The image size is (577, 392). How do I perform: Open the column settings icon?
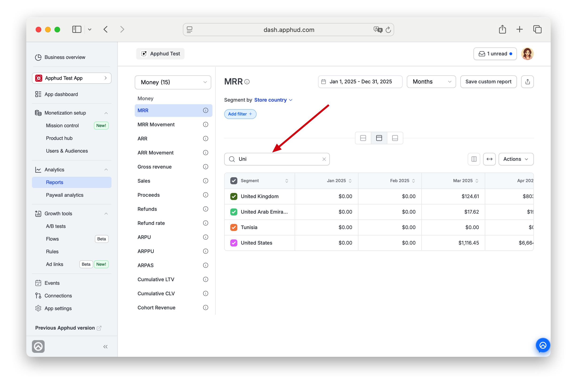(x=474, y=159)
